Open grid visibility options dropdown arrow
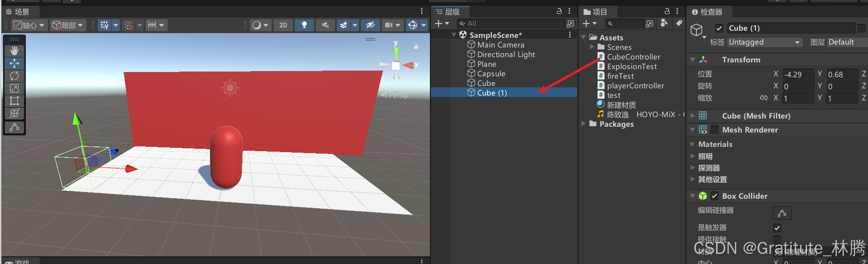The width and height of the screenshot is (868, 264). [x=116, y=25]
